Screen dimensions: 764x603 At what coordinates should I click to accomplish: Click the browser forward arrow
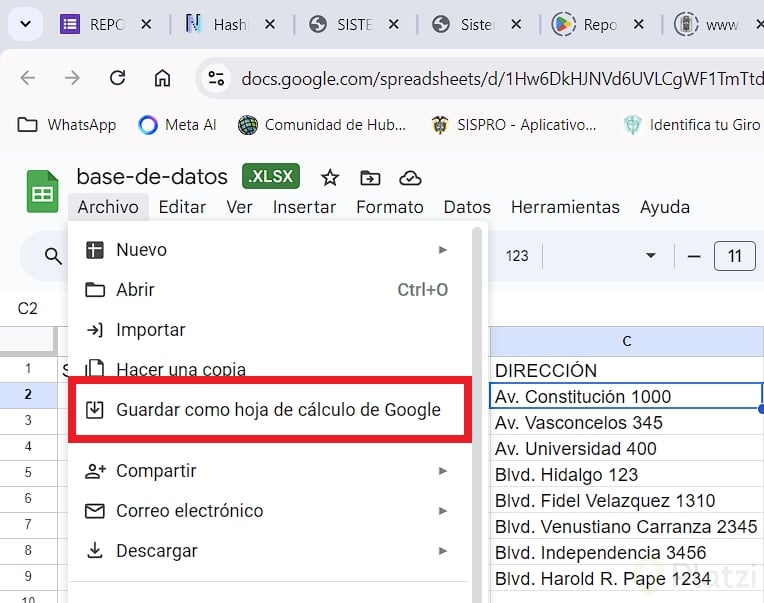(72, 77)
